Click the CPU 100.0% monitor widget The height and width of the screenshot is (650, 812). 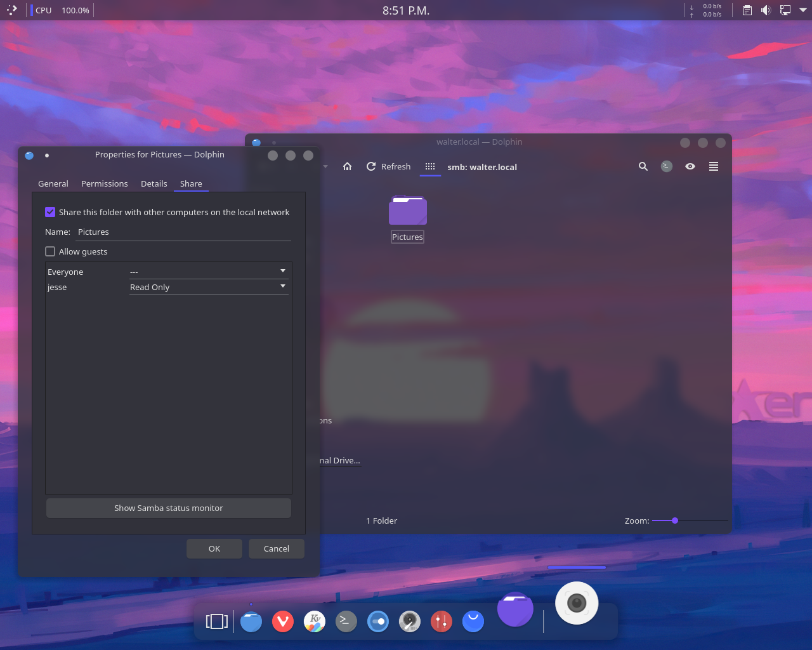click(x=60, y=10)
